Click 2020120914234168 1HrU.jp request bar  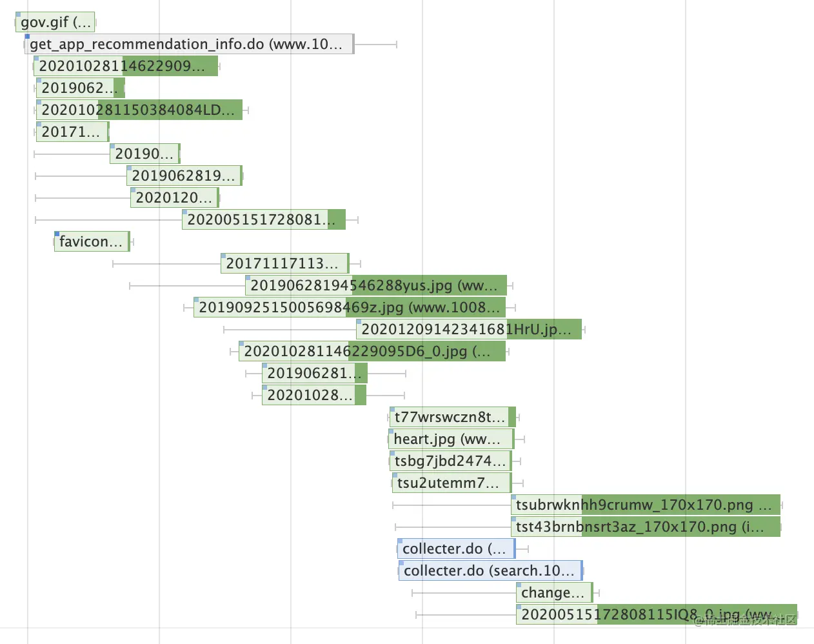(x=469, y=329)
